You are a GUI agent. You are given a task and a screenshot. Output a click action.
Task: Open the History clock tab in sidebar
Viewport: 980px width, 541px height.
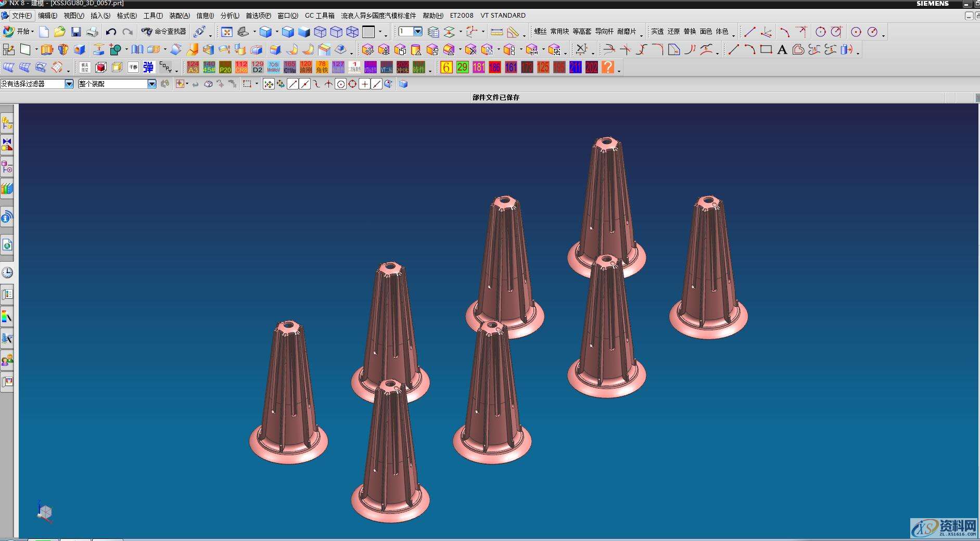coord(7,273)
